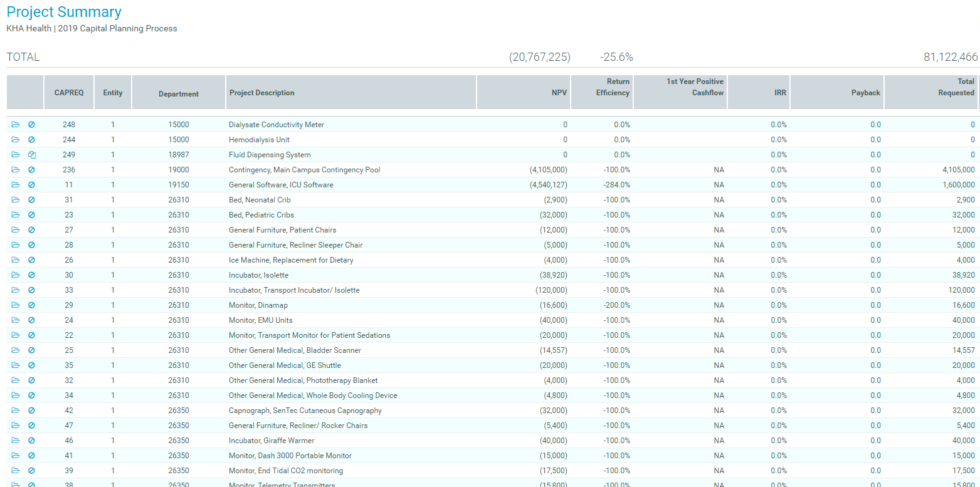Screen dimensions: 980x487
Task: Click total requested cell 1,600,000
Action: [959, 185]
